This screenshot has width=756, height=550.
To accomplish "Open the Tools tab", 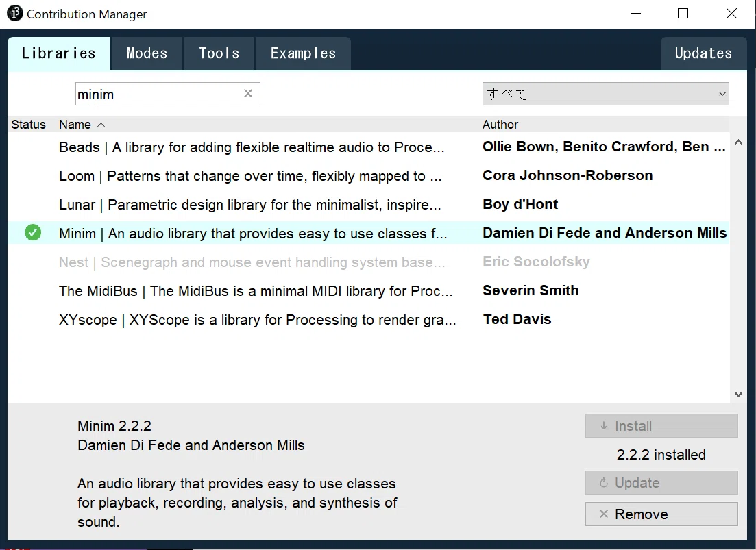I will [219, 53].
